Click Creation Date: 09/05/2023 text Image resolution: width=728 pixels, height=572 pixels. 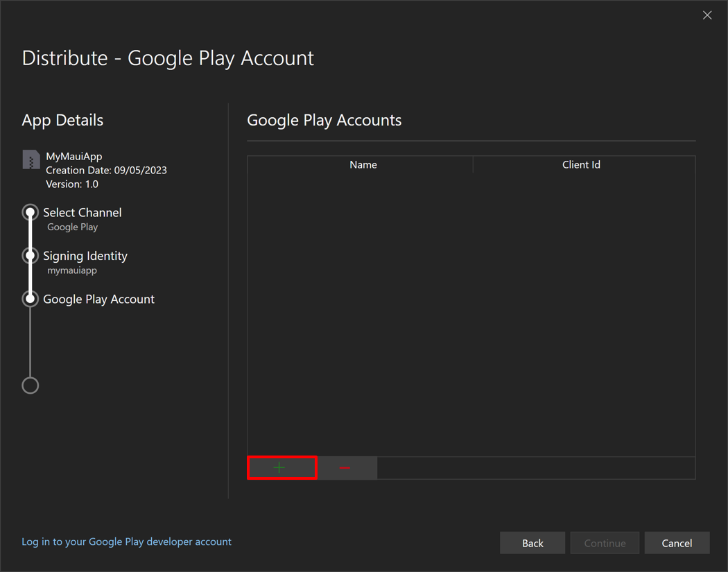106,171
